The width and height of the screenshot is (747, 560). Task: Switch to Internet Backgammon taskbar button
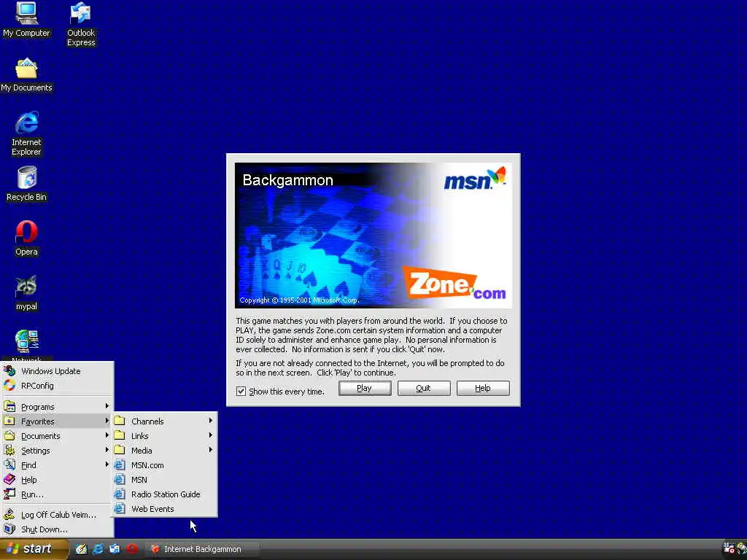coord(202,549)
